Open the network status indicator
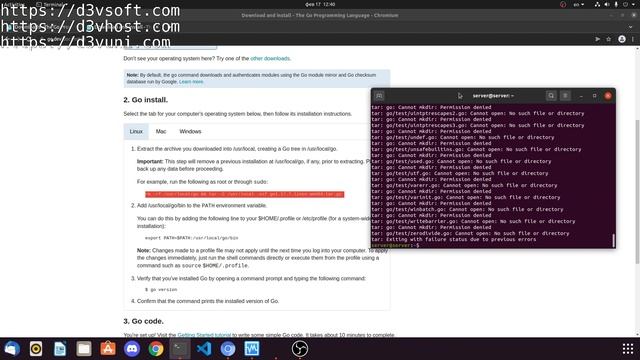 597,4
